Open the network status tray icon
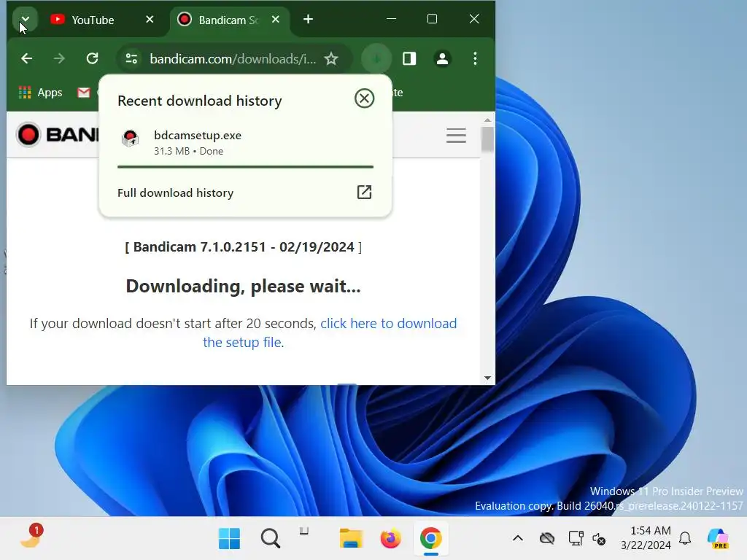Screen dimensions: 747x560 (x=576, y=538)
